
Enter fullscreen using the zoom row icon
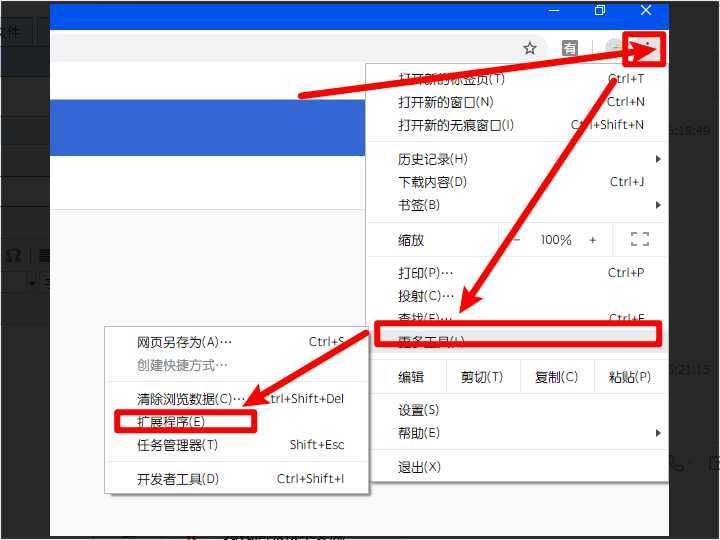point(640,239)
